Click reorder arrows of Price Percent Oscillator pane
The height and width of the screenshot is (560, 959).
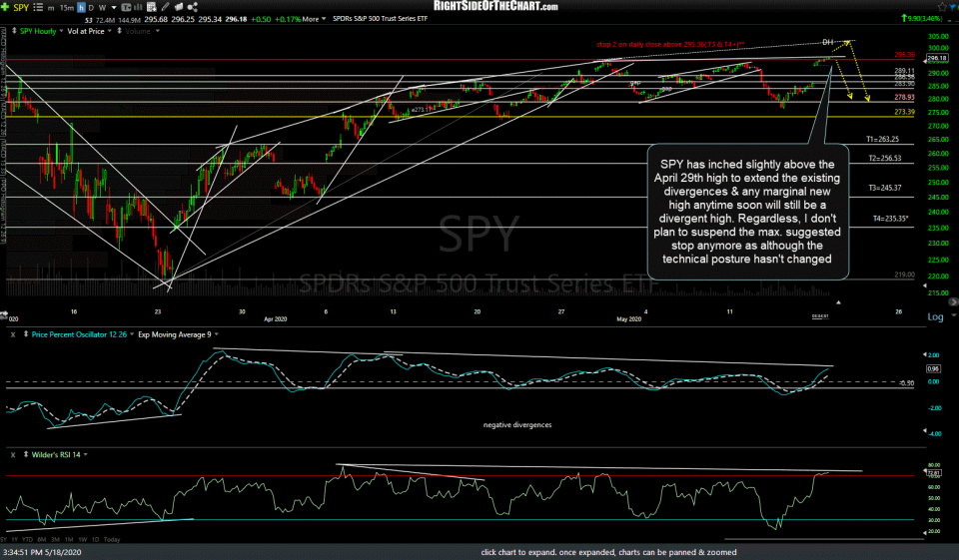coord(26,334)
